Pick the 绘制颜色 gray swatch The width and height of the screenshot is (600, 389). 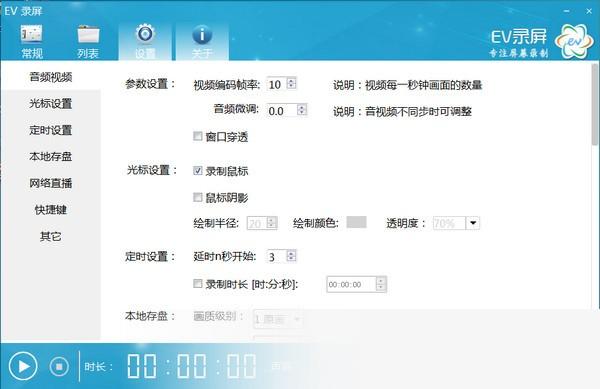tap(356, 222)
